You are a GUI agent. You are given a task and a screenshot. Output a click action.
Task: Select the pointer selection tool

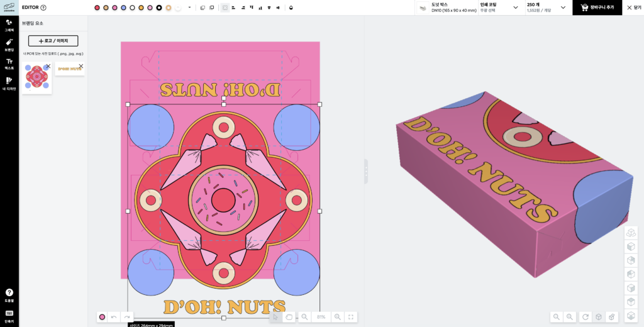(275, 317)
